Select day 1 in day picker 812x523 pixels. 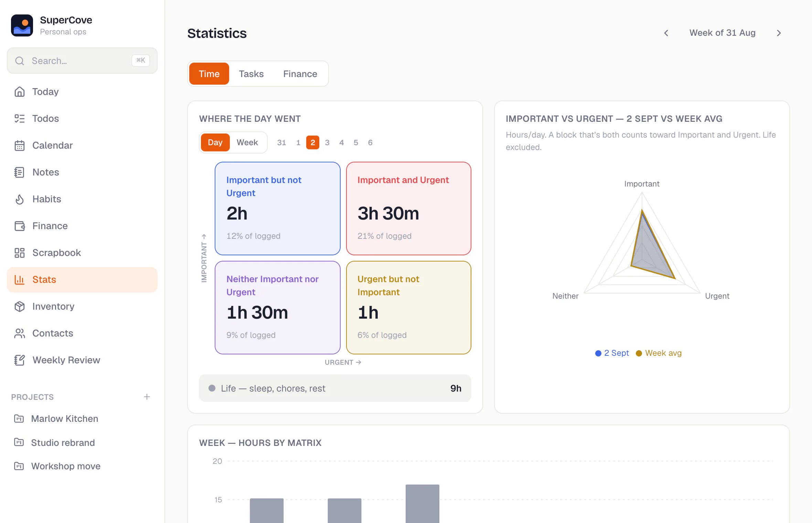pos(298,142)
